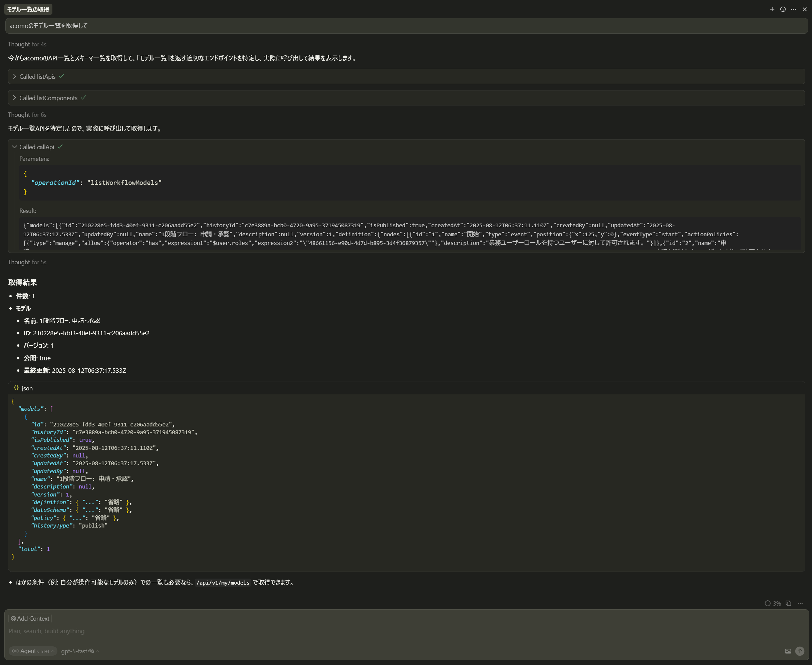812x665 pixels.
Task: Open the Agent mode dropdown
Action: [33, 651]
